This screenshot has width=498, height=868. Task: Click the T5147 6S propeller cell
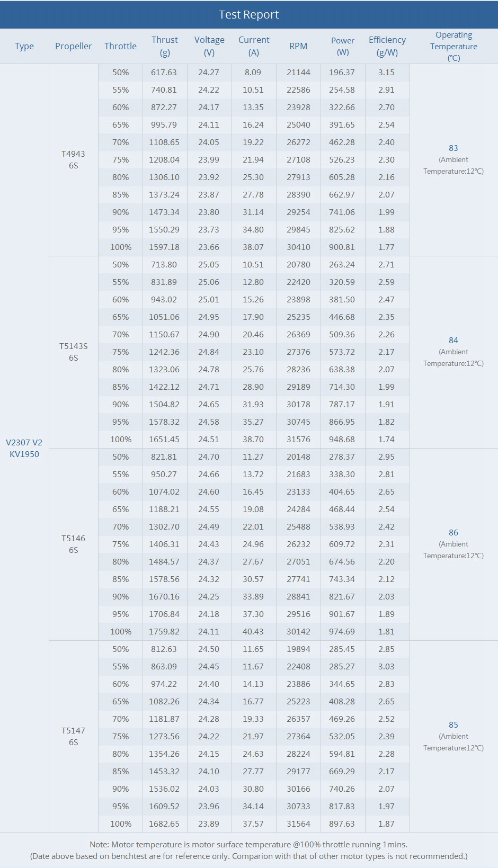(73, 736)
